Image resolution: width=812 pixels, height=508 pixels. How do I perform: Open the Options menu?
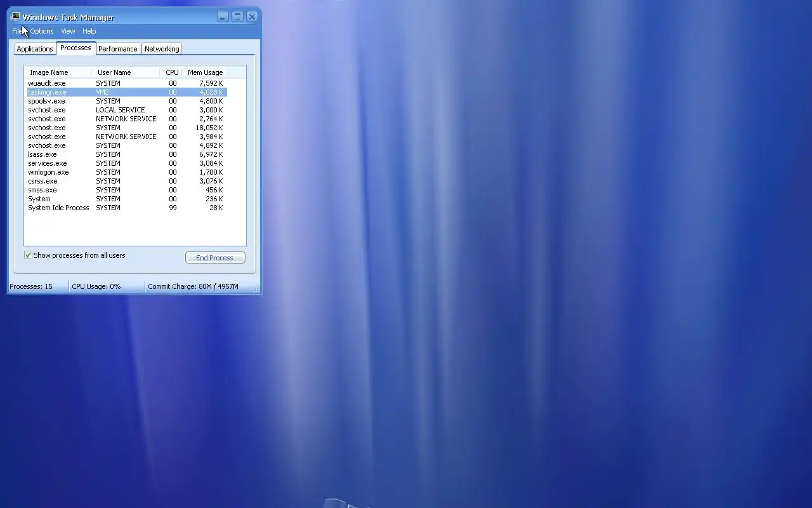pos(42,31)
